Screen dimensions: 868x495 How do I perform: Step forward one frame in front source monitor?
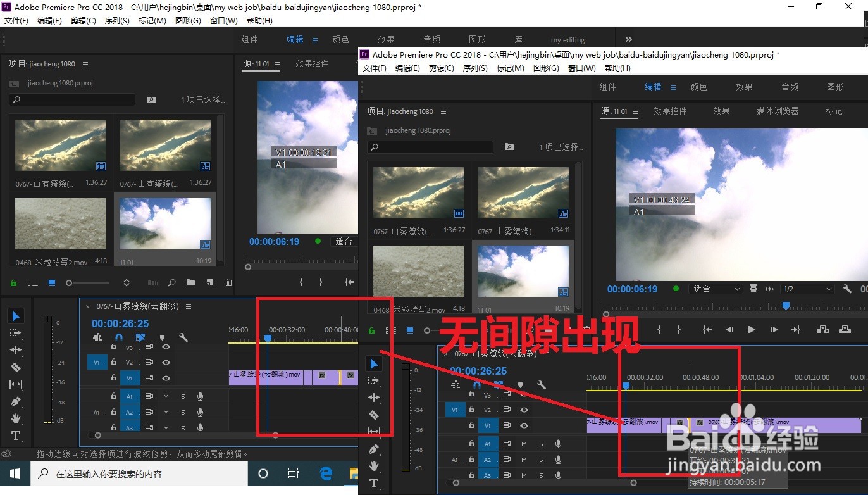(774, 329)
